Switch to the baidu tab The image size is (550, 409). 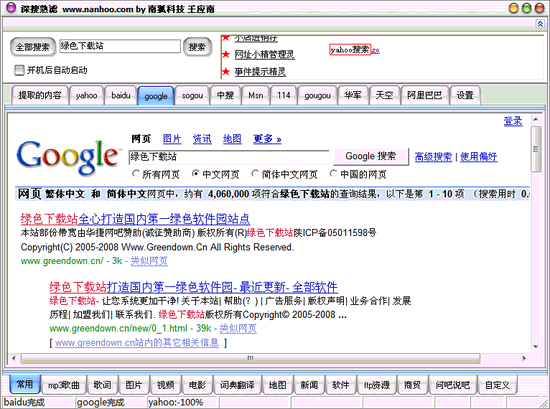pos(121,95)
